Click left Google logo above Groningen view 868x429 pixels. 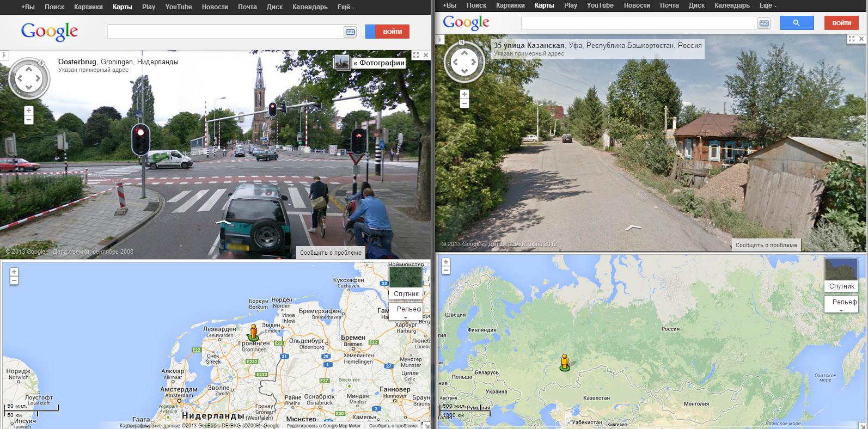(x=50, y=32)
